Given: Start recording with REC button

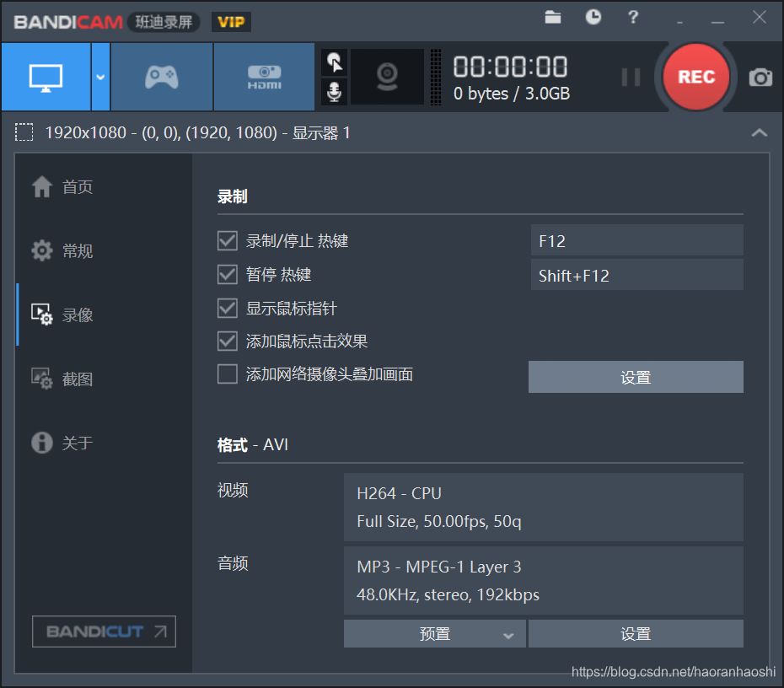Looking at the screenshot, I should click(696, 77).
